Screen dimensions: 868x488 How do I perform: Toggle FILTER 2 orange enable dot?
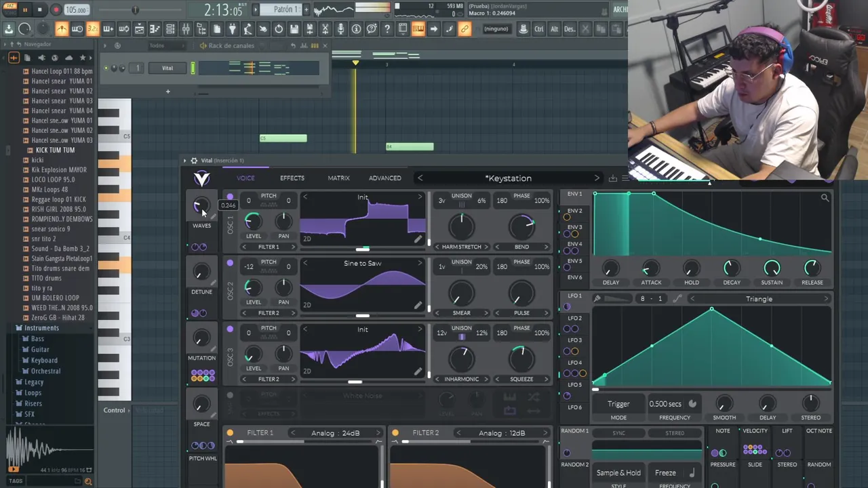[395, 433]
